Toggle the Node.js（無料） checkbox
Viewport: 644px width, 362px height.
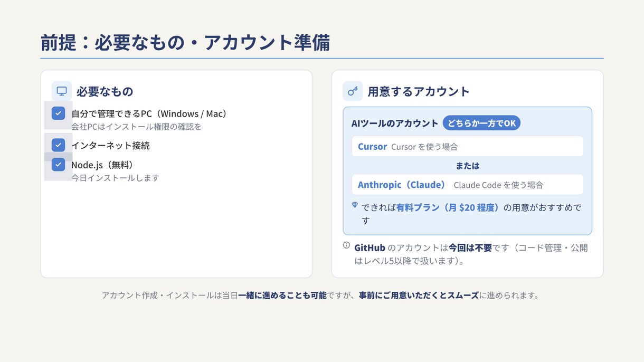tap(59, 165)
